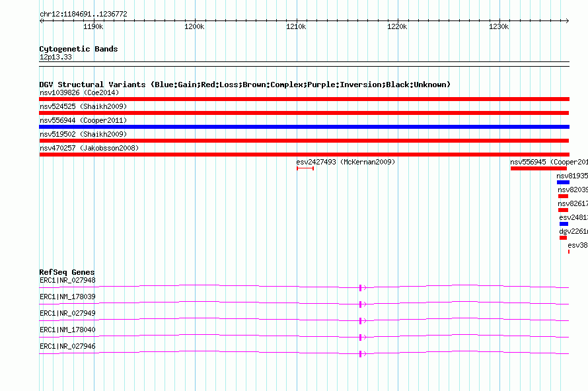Click the ERC1|NR_027949 transcript label
Image resolution: width=588 pixels, height=391 pixels.
click(67, 314)
